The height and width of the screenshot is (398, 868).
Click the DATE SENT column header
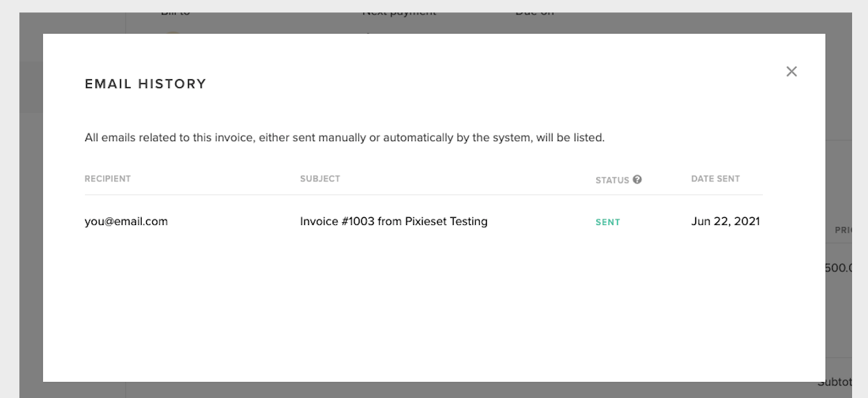pyautogui.click(x=715, y=179)
